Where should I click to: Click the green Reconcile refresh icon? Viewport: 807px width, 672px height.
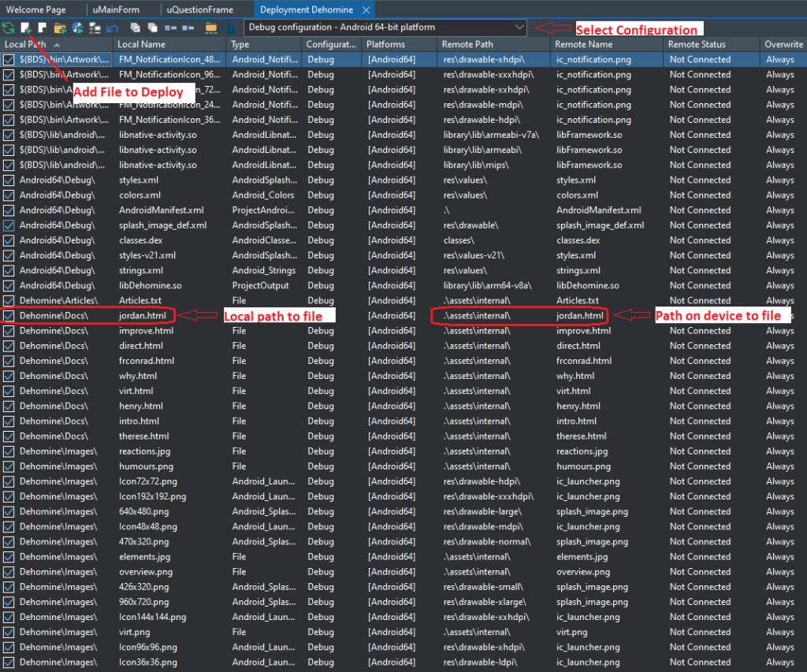[8, 28]
